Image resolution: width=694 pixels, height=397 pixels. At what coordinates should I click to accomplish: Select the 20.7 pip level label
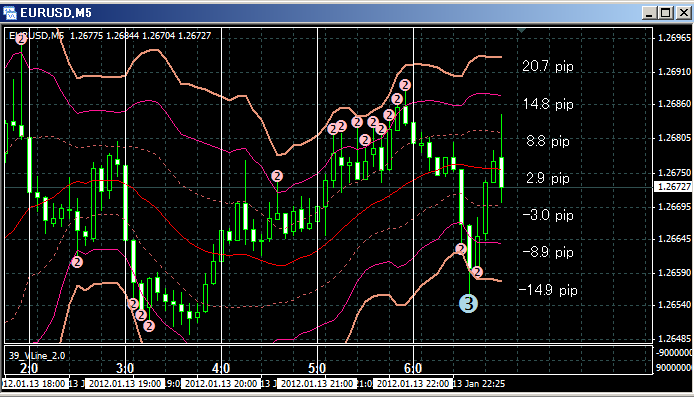pos(547,66)
